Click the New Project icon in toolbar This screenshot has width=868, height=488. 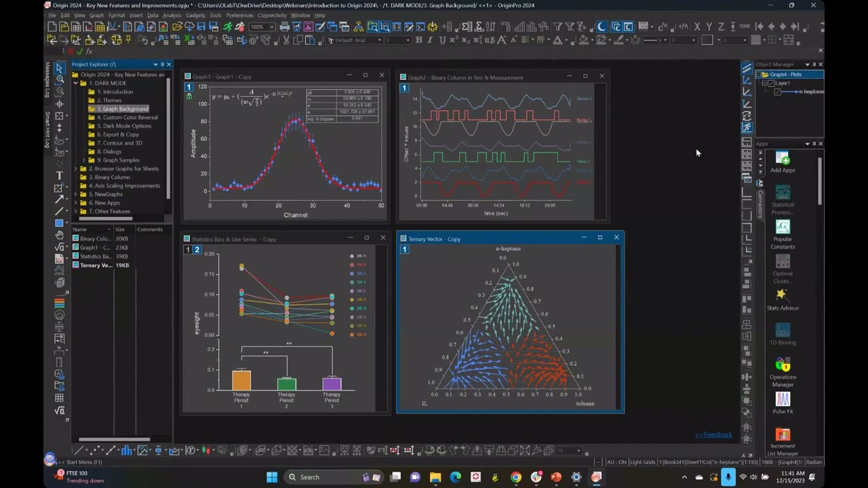(52, 27)
